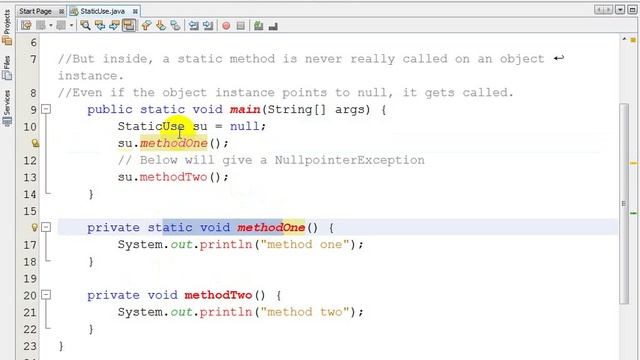
Task: Jump to Last Edit location icon
Action: [26, 26]
